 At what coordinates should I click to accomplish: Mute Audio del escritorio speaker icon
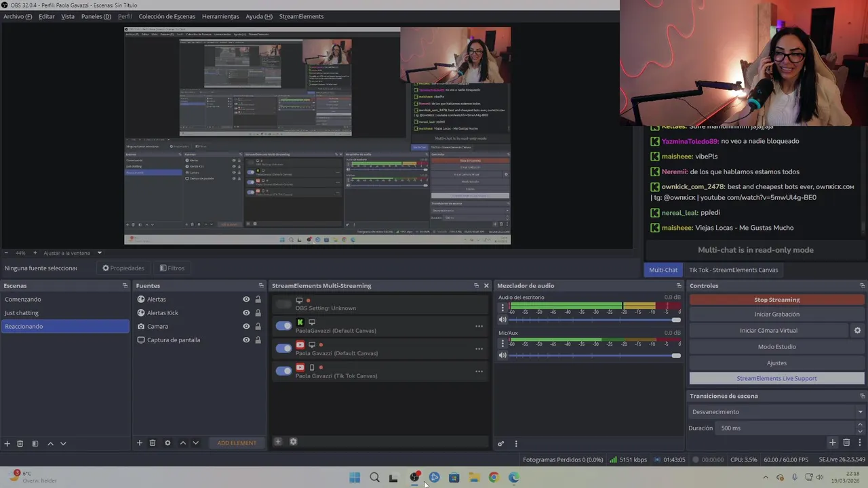point(502,319)
